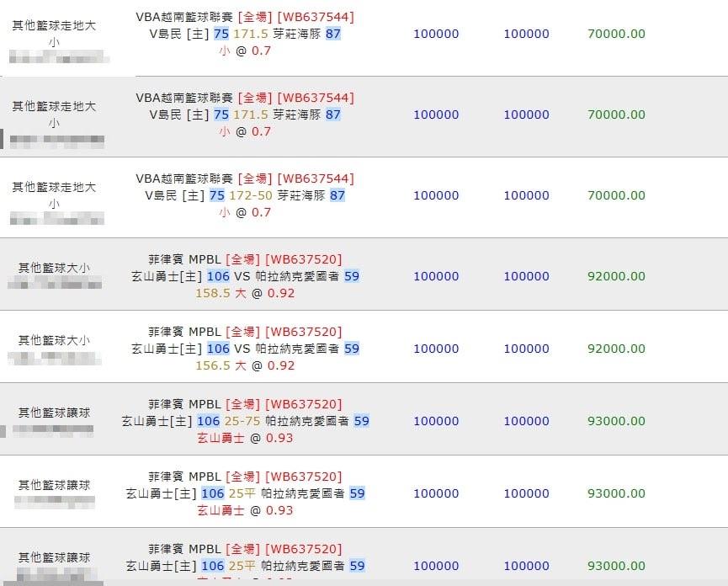This screenshot has width=728, height=586.
Task: Click score 106 in the 158.5 row
Action: [x=218, y=276]
